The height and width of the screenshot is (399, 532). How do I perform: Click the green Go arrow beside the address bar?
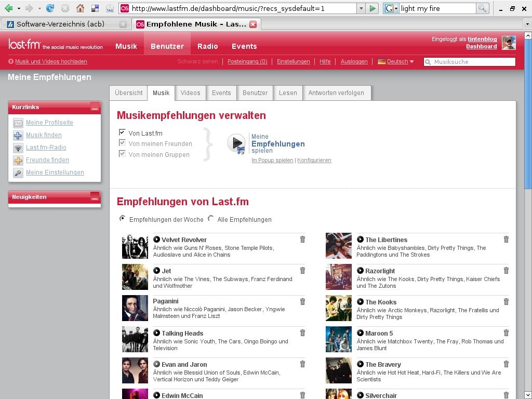(373, 8)
